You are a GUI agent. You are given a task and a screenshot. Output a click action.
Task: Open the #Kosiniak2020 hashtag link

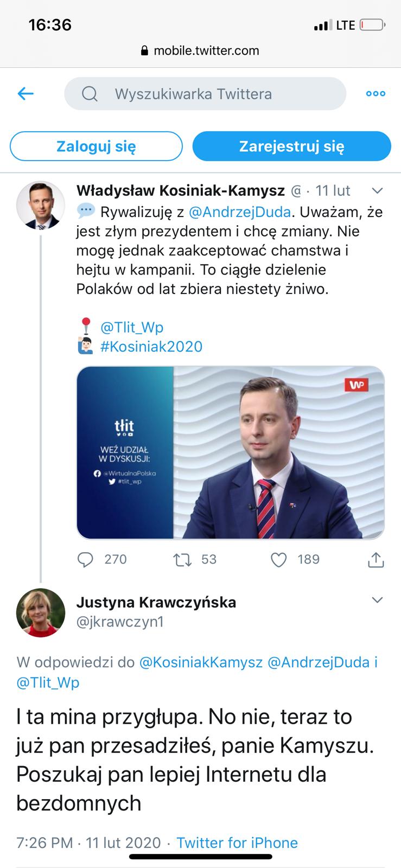(x=151, y=347)
